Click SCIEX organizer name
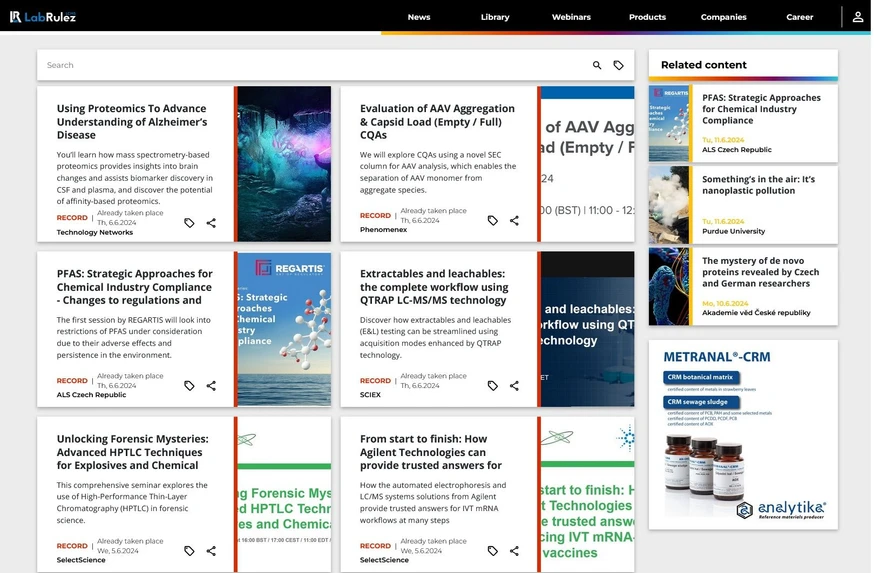The image size is (874, 573). pos(370,395)
